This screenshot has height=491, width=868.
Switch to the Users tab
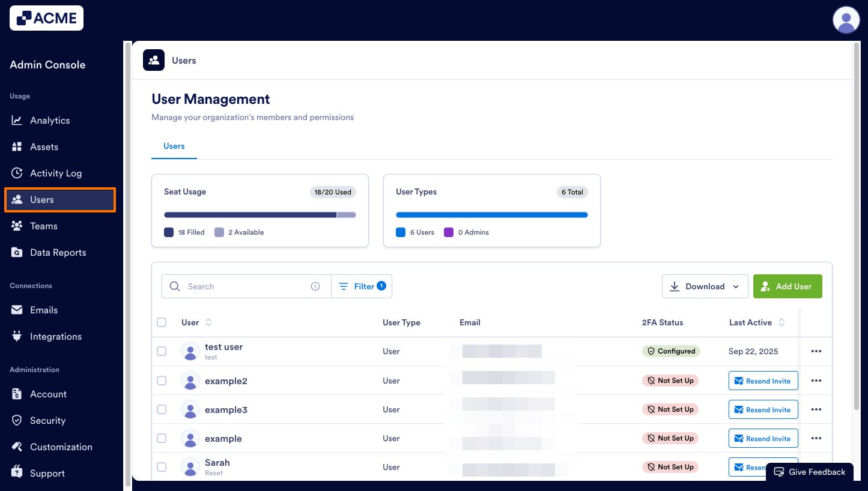(174, 146)
